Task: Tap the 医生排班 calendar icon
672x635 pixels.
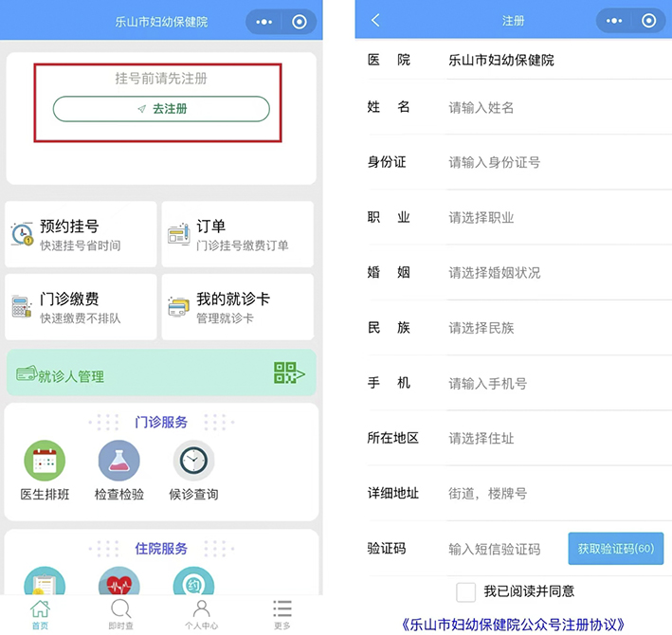Action: point(45,462)
